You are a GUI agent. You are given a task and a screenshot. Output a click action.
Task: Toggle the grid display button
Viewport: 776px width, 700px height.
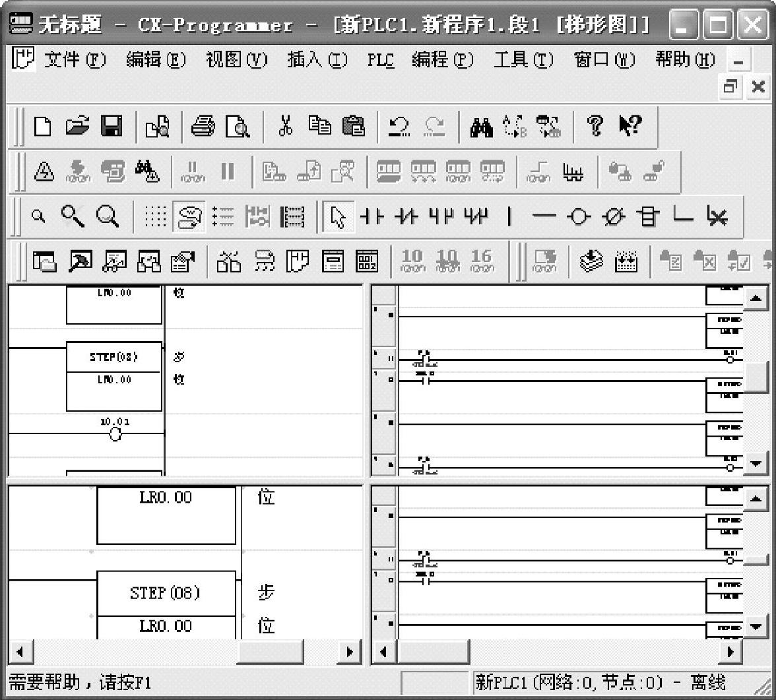(x=155, y=216)
